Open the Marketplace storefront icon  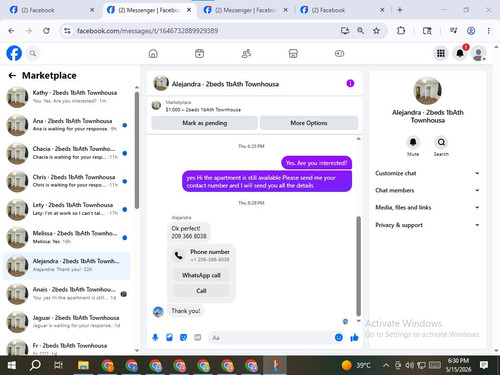293,53
